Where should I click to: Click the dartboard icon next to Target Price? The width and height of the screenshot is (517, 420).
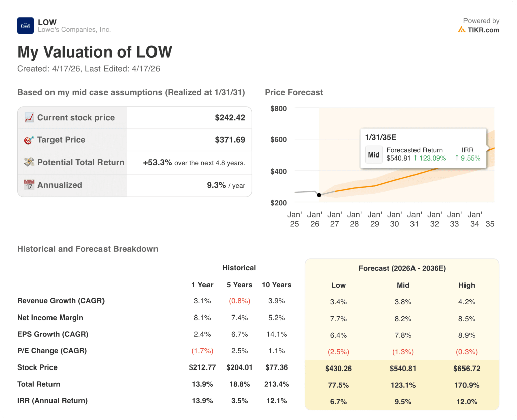29,140
